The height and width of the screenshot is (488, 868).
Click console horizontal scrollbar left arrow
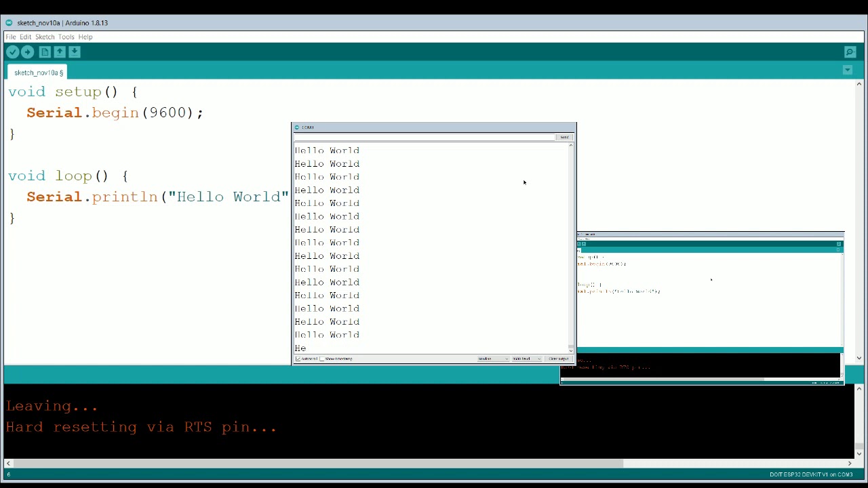pos(8,464)
